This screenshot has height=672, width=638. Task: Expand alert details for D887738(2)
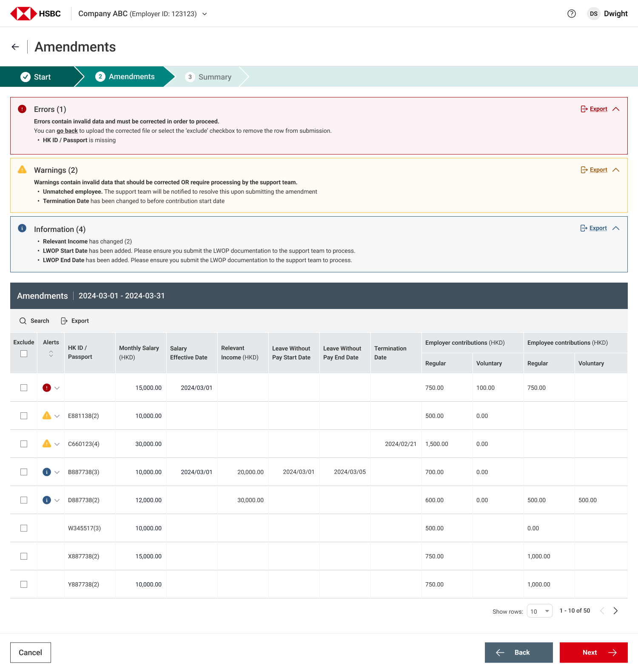tap(57, 500)
